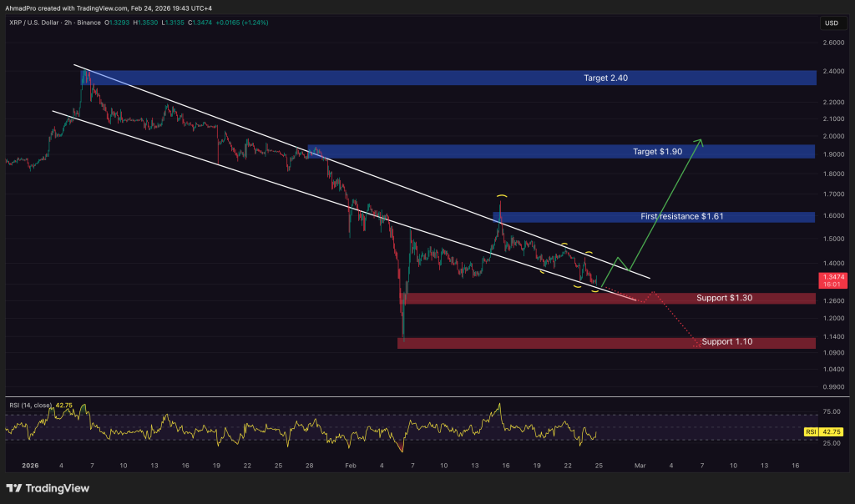Image resolution: width=855 pixels, height=504 pixels.
Task: Click the 2.6000 price scale label
Action: tap(831, 44)
